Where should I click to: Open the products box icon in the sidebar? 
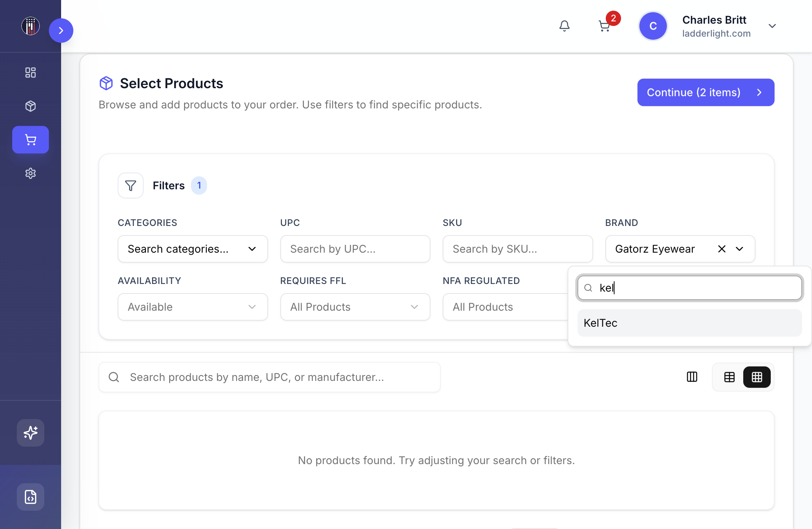31,106
